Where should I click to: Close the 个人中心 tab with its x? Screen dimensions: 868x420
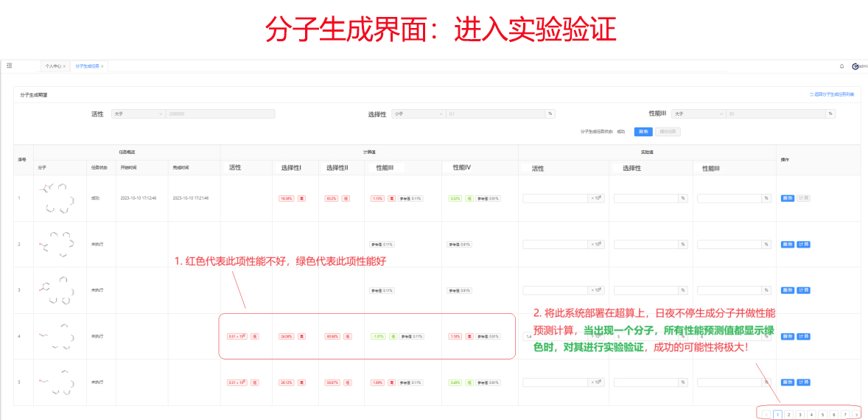(65, 66)
